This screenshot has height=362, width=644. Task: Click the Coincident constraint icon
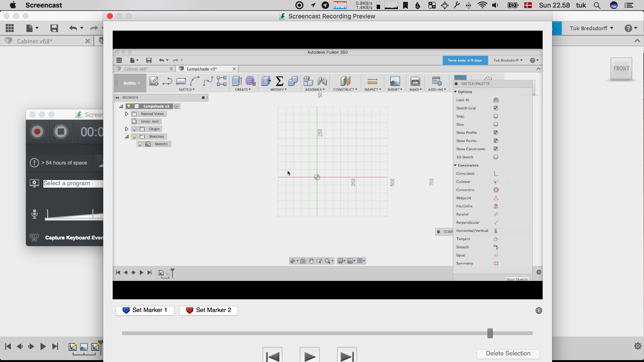tap(495, 173)
